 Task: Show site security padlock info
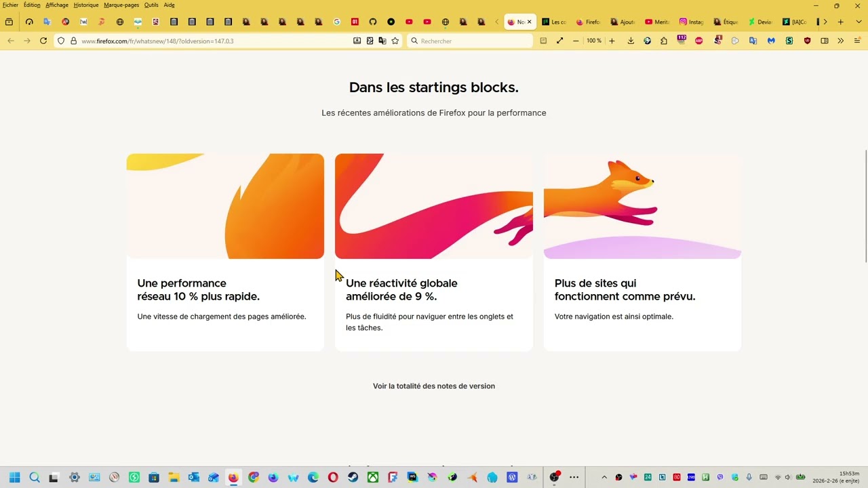tap(73, 41)
